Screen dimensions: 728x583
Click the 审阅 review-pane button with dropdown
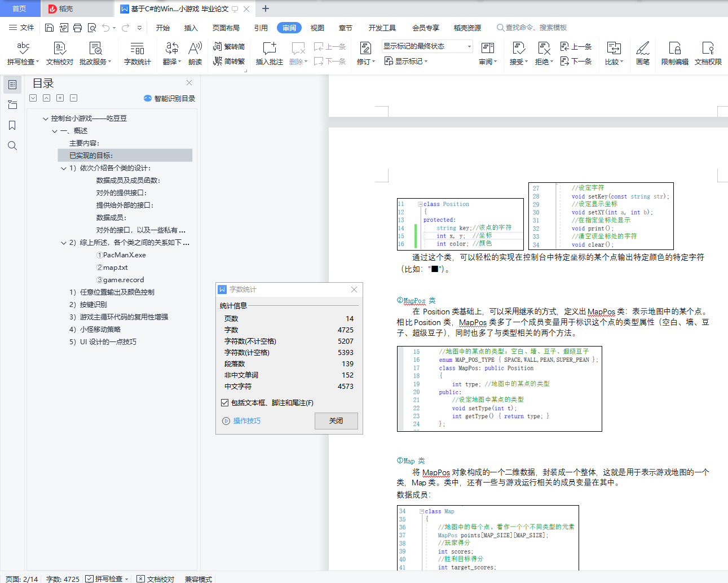[488, 54]
